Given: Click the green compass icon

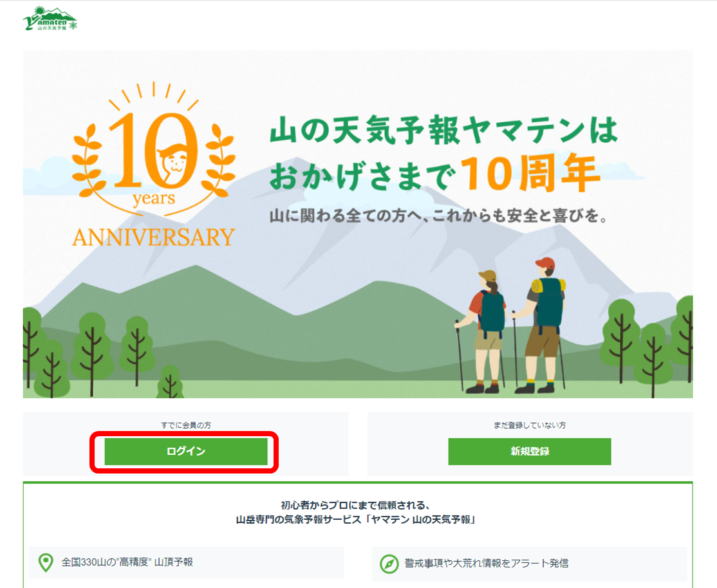Looking at the screenshot, I should pos(389,564).
